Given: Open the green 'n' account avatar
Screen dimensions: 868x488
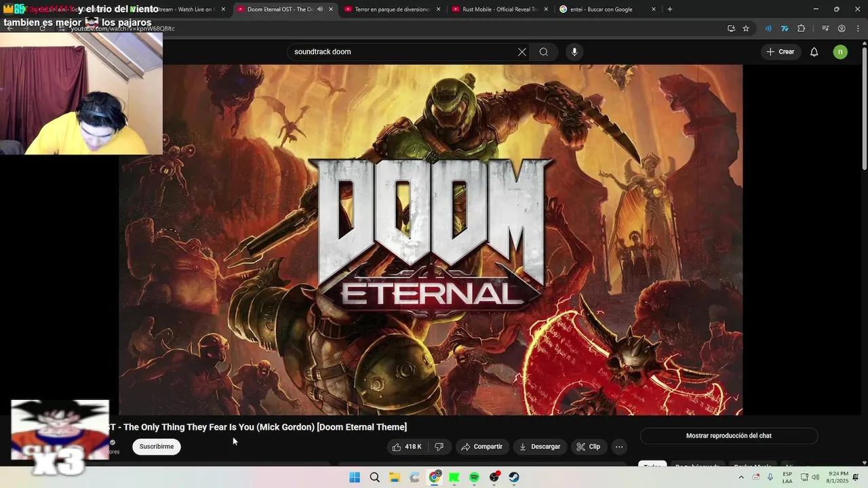Looking at the screenshot, I should point(840,52).
